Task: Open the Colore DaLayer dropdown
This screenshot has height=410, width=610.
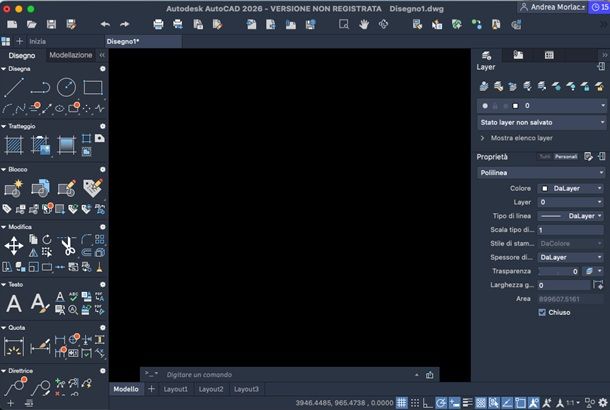Action: pyautogui.click(x=571, y=188)
